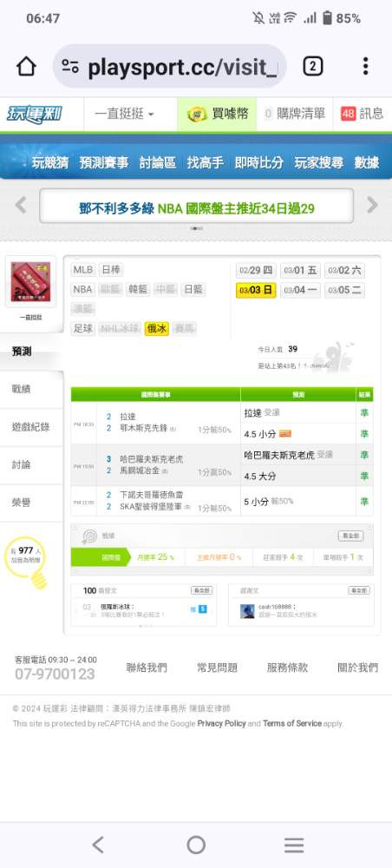Click the user avatar thumbnail
This screenshot has width=392, height=868.
click(30, 281)
